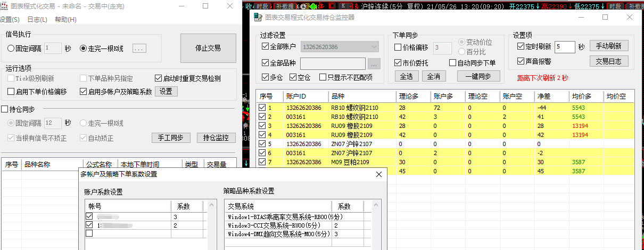This screenshot has height=250, width=644.
Task: Click the 时段 button left of 补数据
Action: click(x=261, y=6)
